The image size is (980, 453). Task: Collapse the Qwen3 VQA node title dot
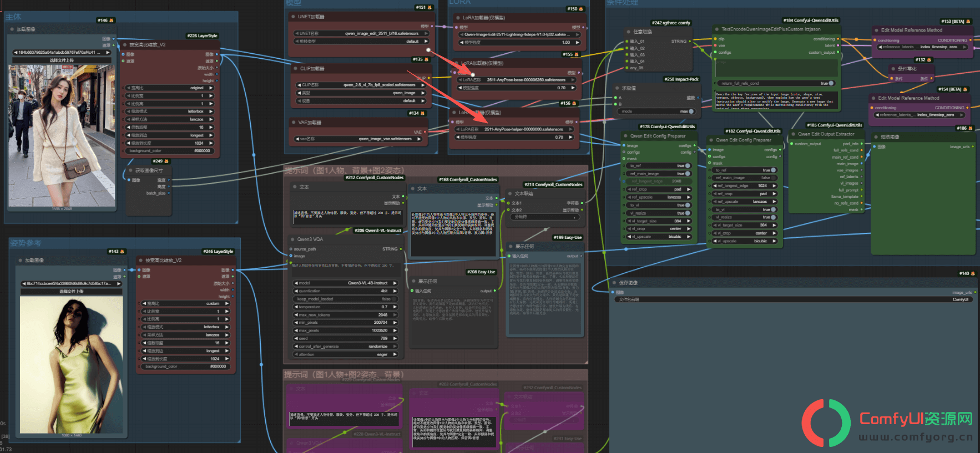point(292,240)
